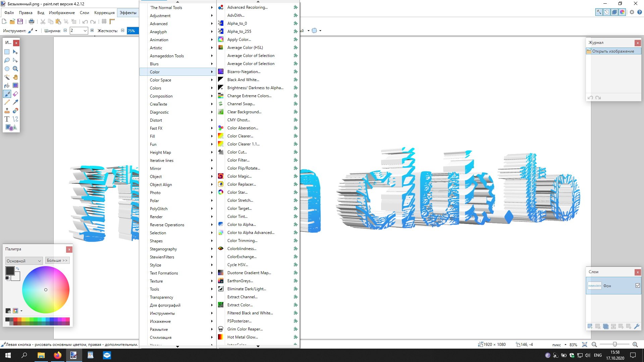Toggle the Tools window button top right
The image size is (644, 362).
coord(599,12)
